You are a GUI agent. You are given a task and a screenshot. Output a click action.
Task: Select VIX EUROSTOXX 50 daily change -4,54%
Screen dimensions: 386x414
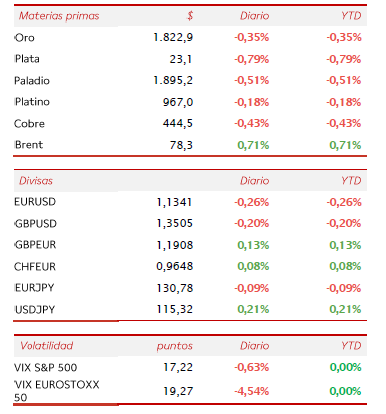click(252, 391)
